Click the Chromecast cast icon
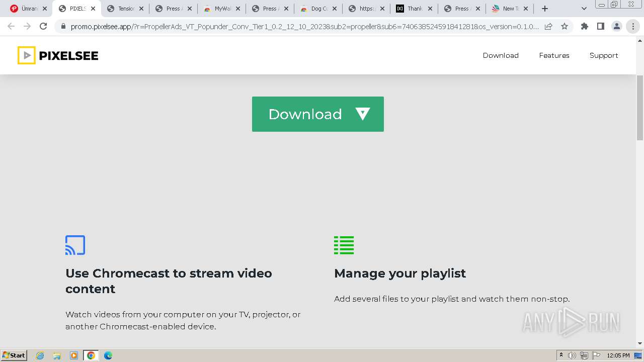 tap(75, 245)
